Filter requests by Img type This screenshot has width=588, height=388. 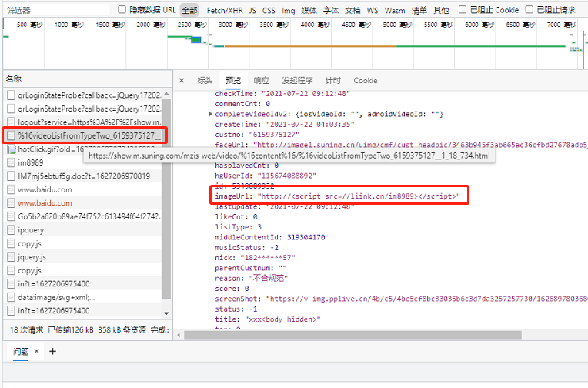tap(288, 11)
